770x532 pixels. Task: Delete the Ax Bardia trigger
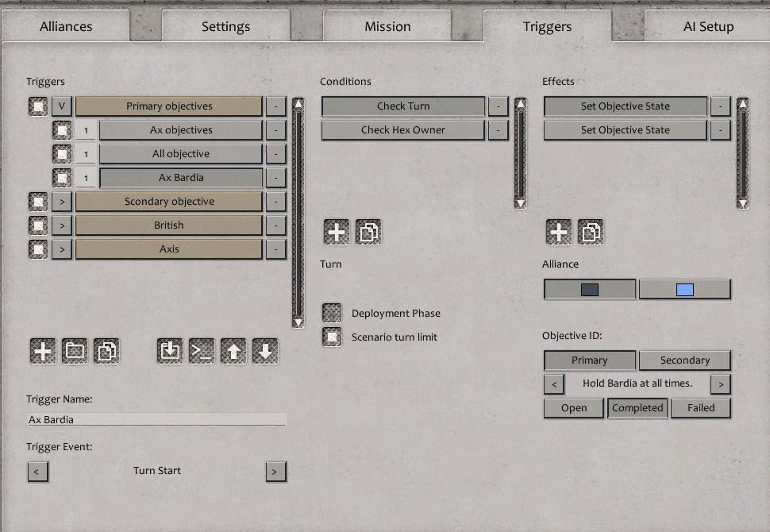[x=276, y=178]
